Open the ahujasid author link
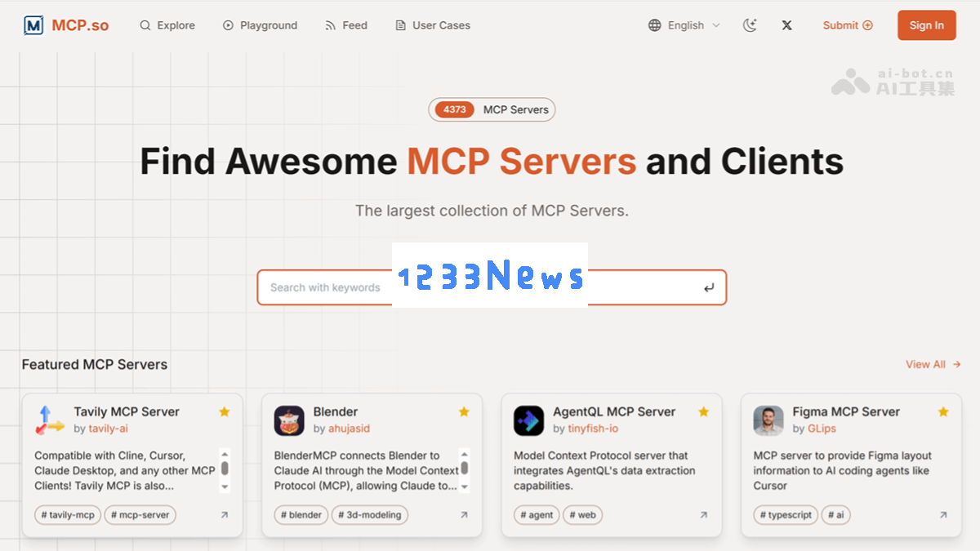The height and width of the screenshot is (551, 980). coord(350,429)
